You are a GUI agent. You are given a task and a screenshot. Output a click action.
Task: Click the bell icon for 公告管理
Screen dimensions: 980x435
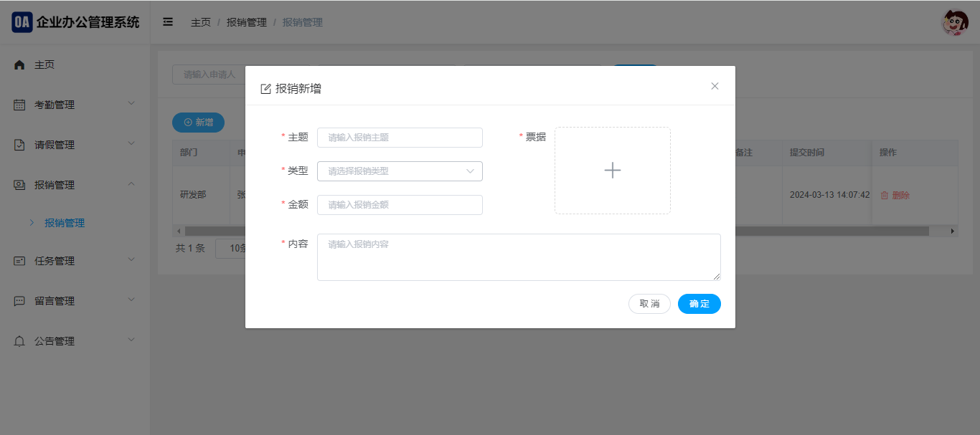[19, 342]
